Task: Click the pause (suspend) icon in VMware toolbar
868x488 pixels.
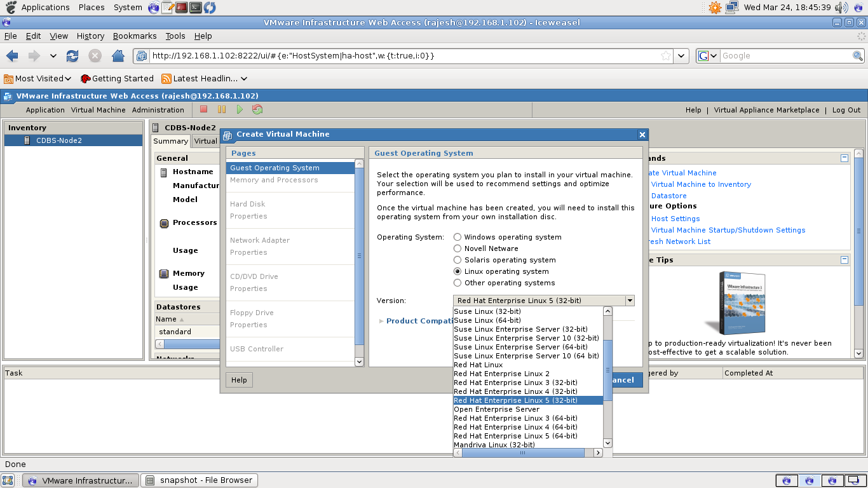Action: [220, 109]
